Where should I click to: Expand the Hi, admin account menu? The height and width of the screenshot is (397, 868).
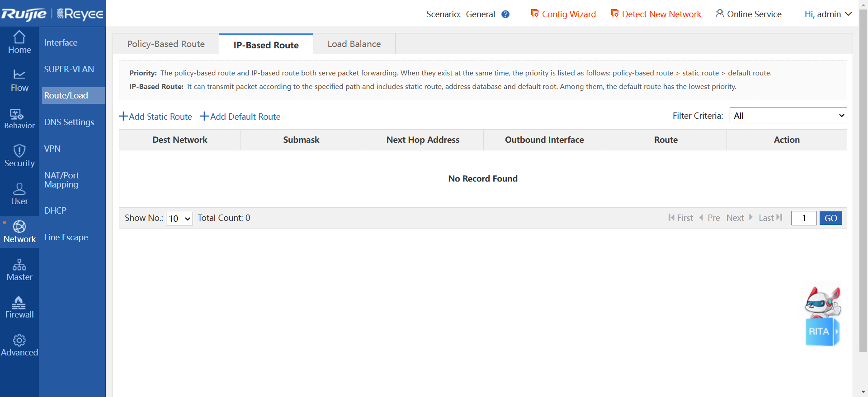coord(828,14)
